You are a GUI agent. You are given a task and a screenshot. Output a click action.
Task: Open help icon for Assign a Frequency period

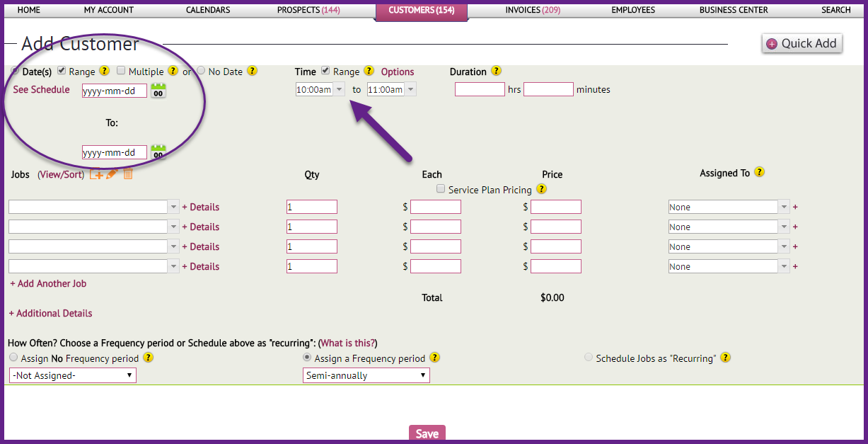tap(435, 358)
